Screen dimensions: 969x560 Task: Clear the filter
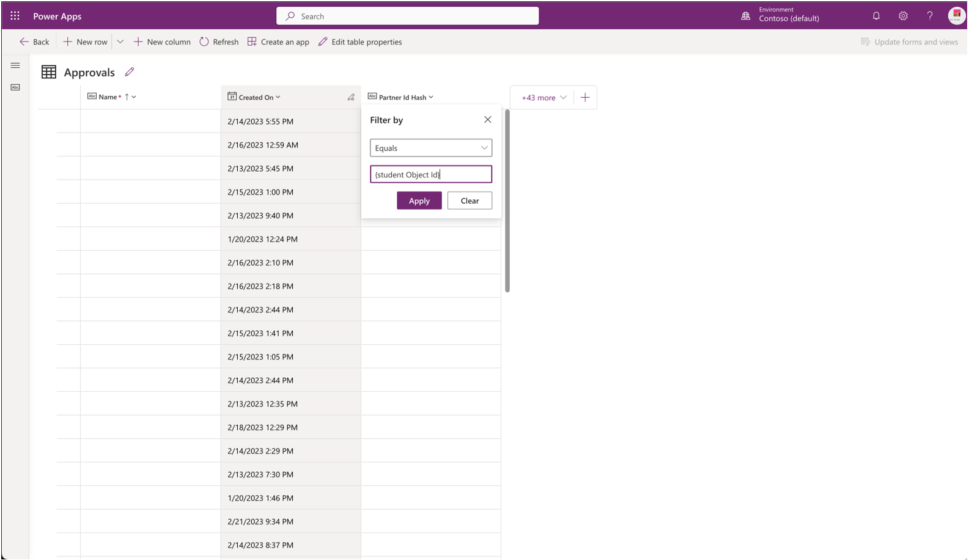click(470, 201)
